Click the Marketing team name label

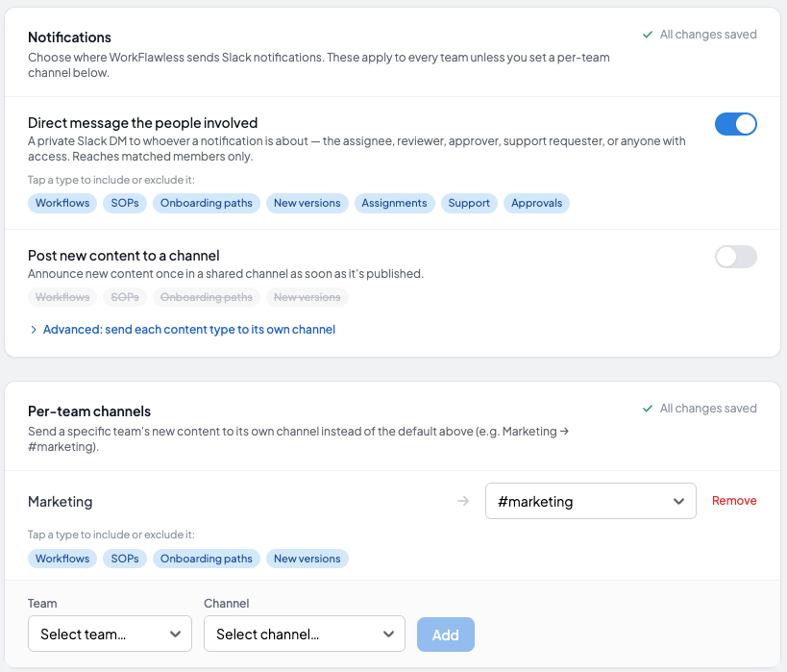point(61,501)
